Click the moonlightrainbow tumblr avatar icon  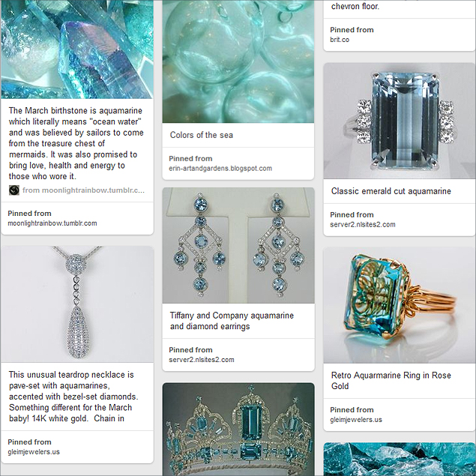(x=14, y=190)
